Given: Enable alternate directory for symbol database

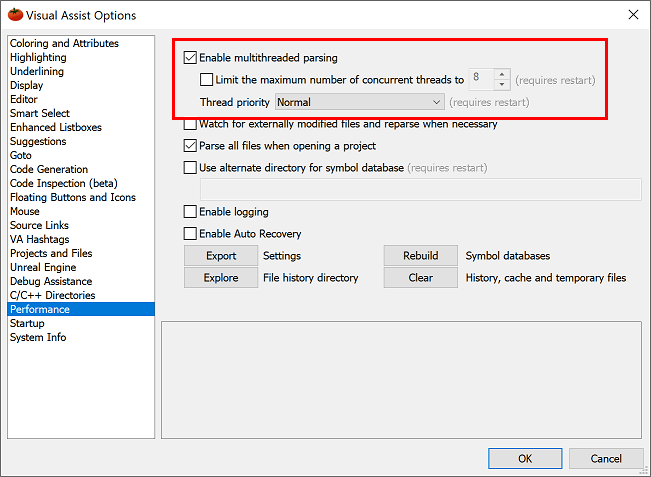Looking at the screenshot, I should click(x=191, y=168).
